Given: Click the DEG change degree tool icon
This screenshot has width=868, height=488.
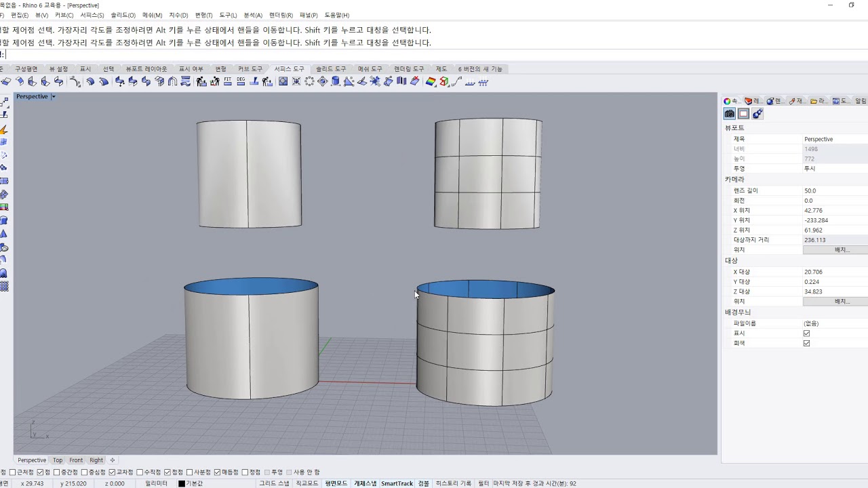Looking at the screenshot, I should tap(241, 81).
